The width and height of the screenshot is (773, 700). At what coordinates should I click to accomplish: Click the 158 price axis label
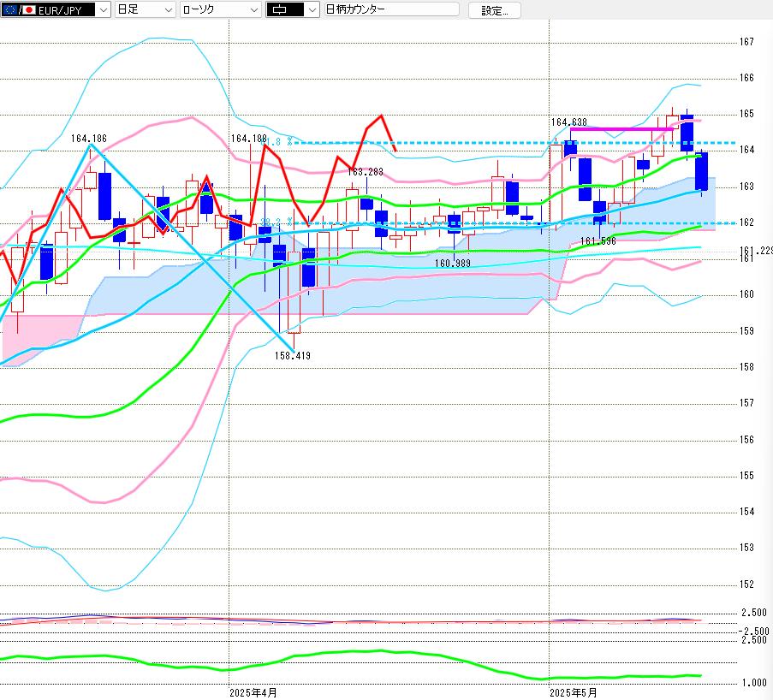[x=746, y=367]
